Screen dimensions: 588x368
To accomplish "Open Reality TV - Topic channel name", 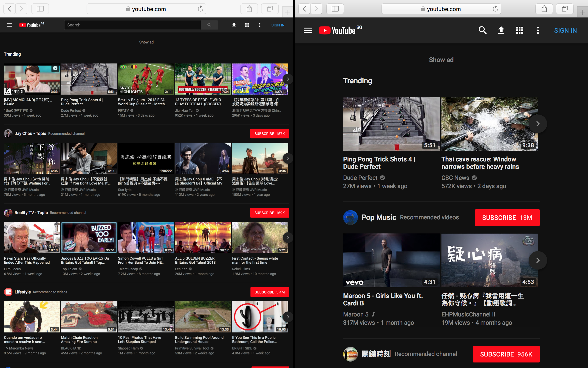I will point(31,213).
